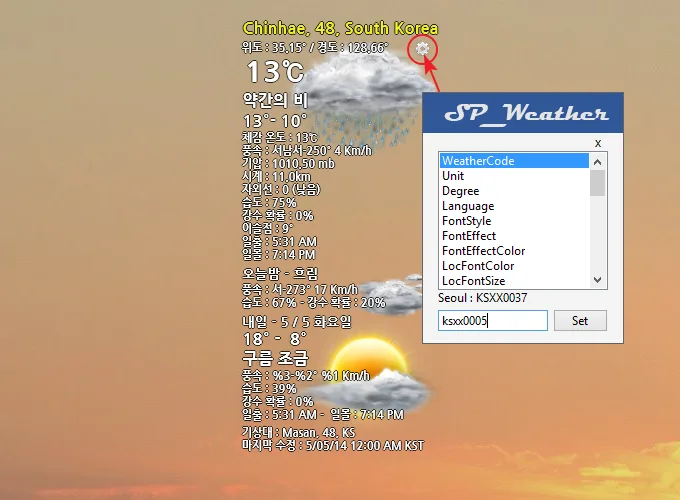Choose the FontEffectColor setting

point(514,251)
